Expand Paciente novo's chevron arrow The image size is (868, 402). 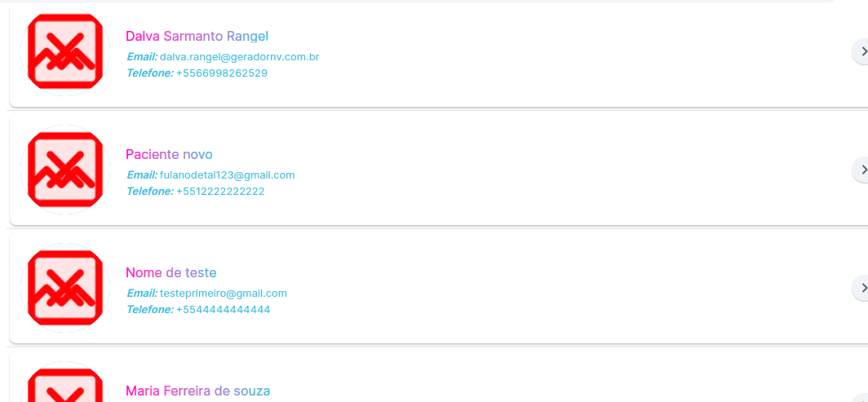coord(860,170)
